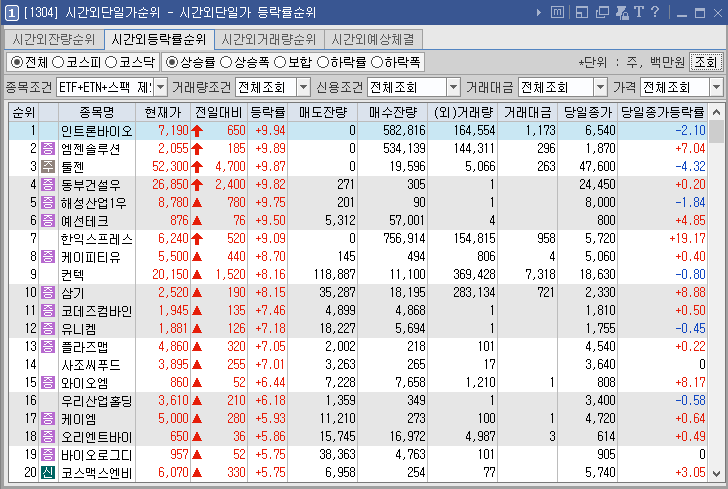Viewport: 728px width, 489px height.
Task: Open the 거래대금 dropdown
Action: [x=600, y=87]
